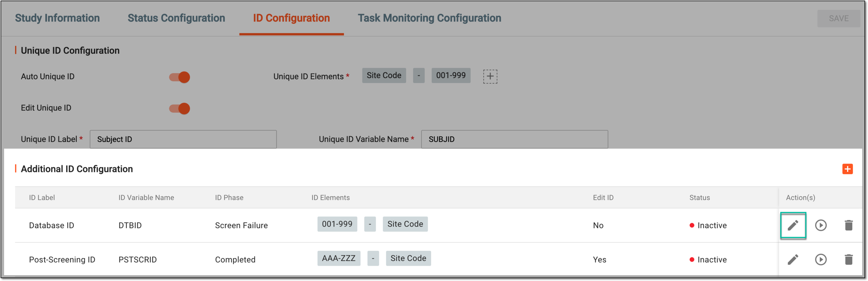The height and width of the screenshot is (281, 868).
Task: Click the No value under Edit ID
Action: coord(598,225)
